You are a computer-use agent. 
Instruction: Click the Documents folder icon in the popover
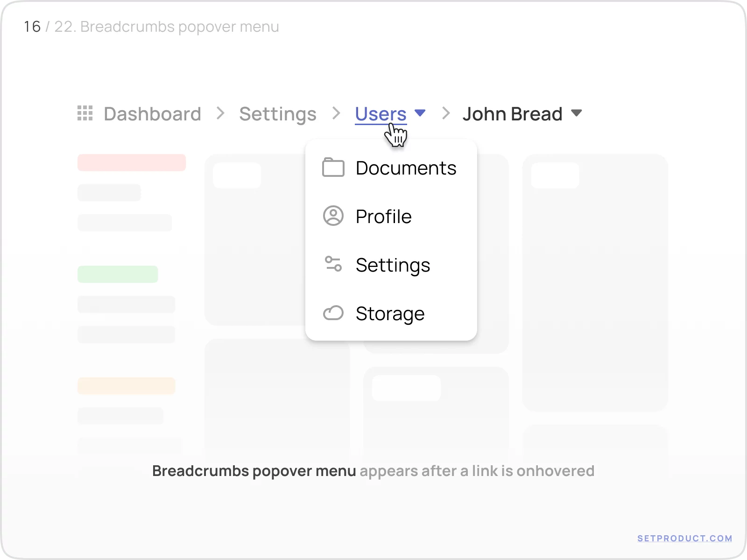[332, 168]
